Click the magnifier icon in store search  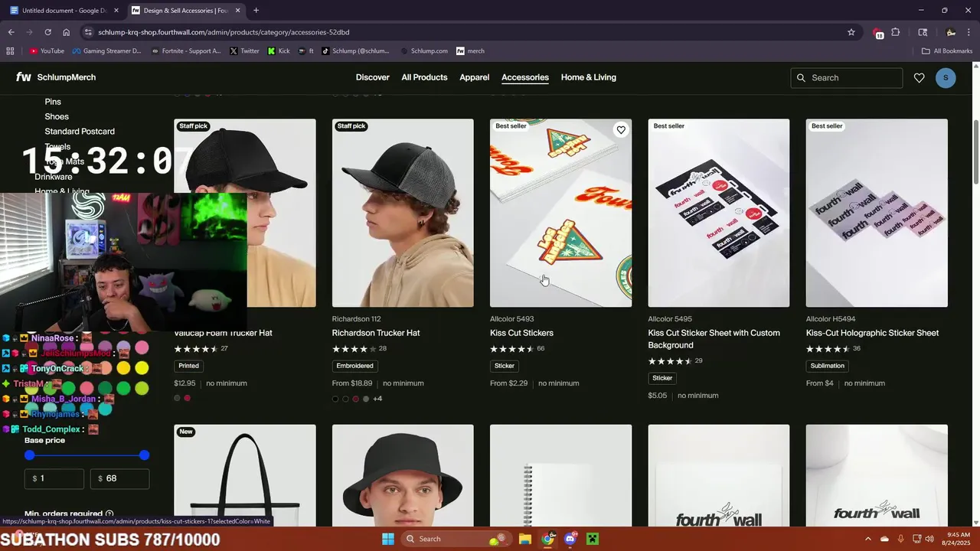click(x=802, y=78)
